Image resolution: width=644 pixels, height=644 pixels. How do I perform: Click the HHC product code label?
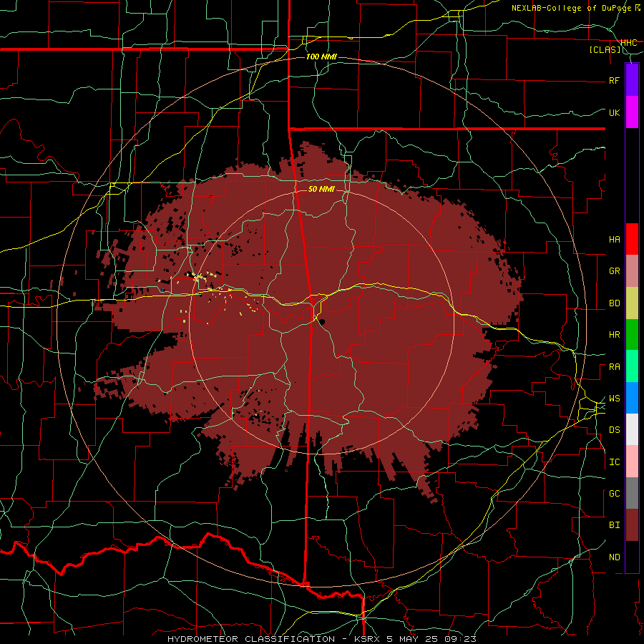tap(629, 43)
